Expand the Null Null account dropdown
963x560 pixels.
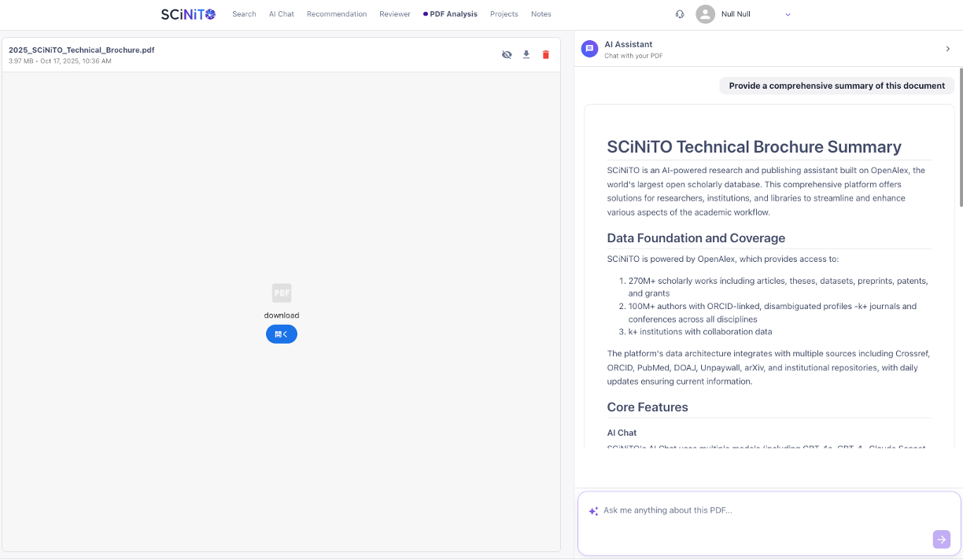click(788, 14)
